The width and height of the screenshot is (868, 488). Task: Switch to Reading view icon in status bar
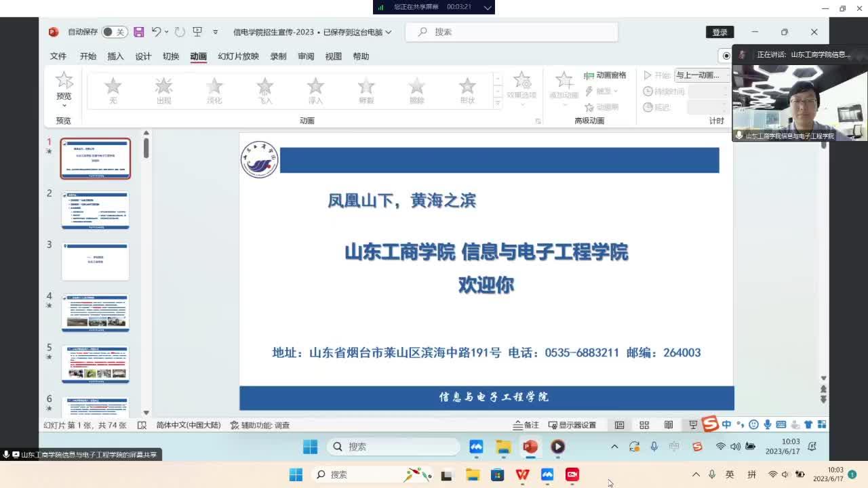click(669, 425)
